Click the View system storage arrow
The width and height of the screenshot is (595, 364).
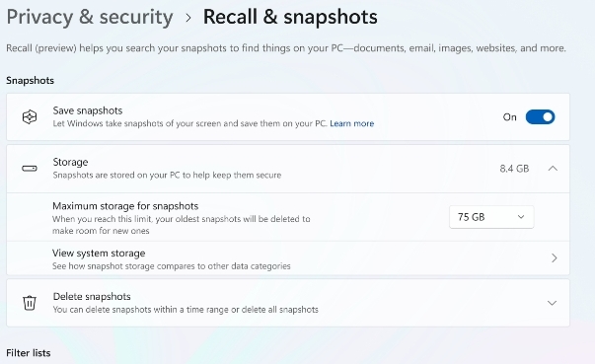pyautogui.click(x=554, y=258)
